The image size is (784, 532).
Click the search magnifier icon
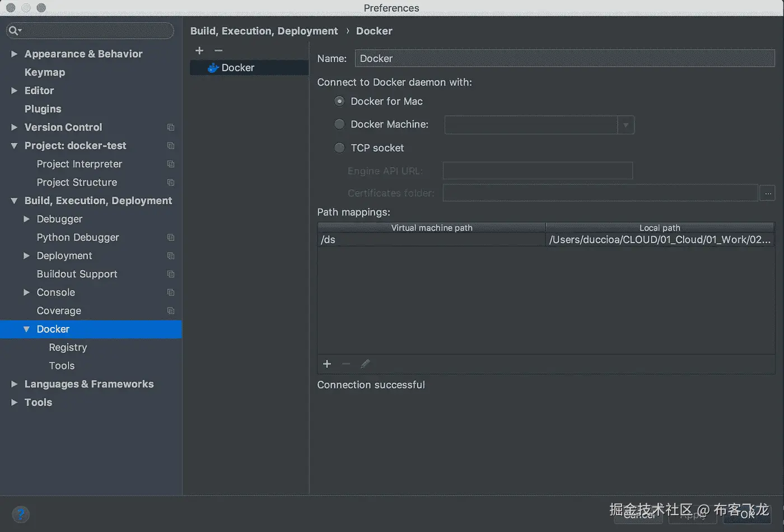tap(14, 31)
